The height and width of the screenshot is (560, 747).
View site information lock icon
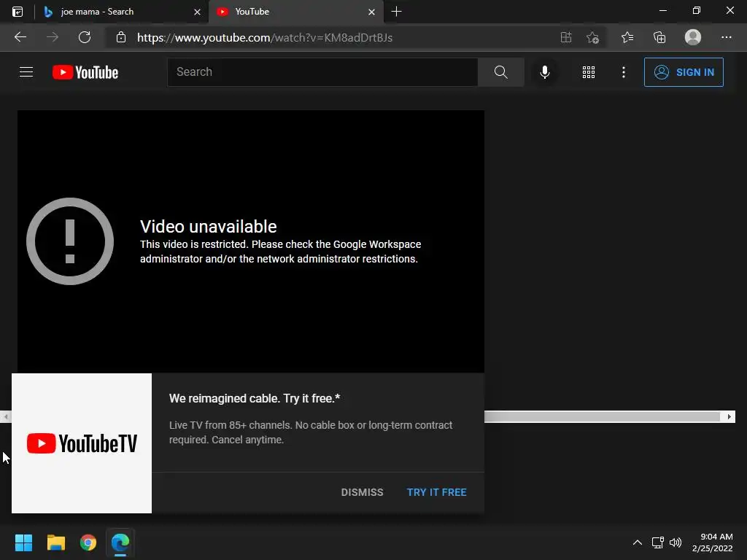click(121, 37)
